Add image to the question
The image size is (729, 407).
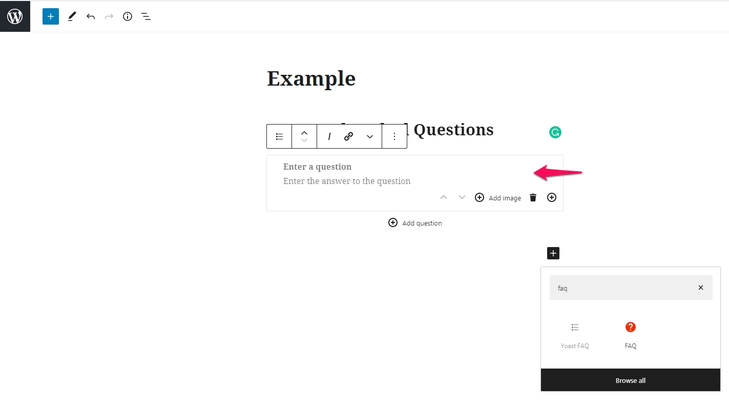click(498, 198)
